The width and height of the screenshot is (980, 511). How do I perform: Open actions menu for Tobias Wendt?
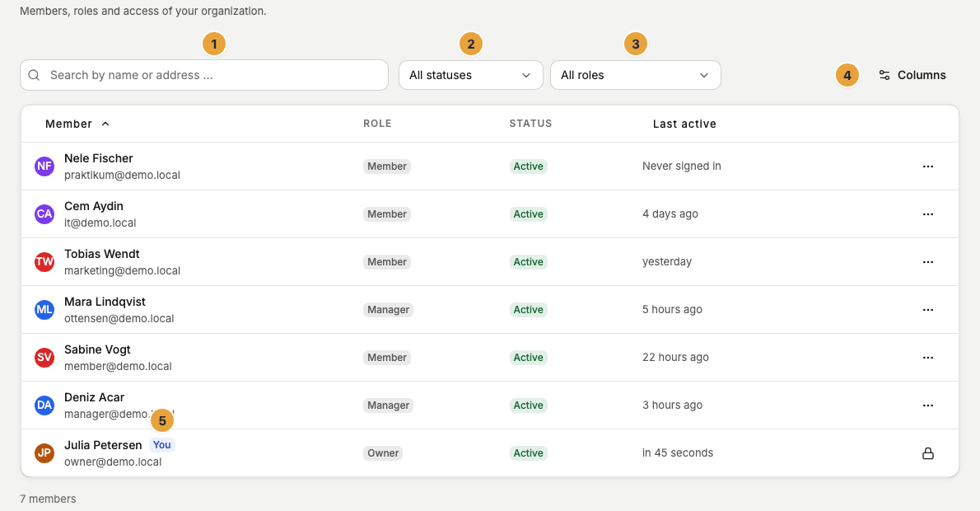click(x=927, y=262)
